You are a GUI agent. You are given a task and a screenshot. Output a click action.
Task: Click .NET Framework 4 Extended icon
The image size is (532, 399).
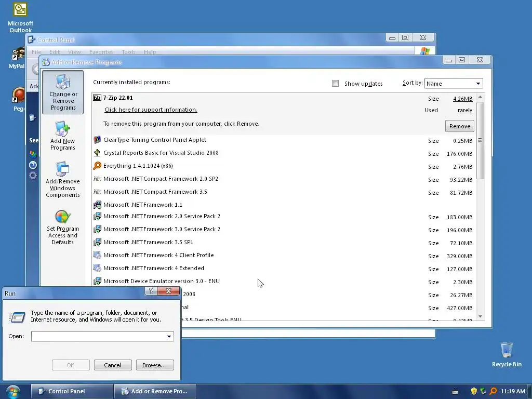pyautogui.click(x=97, y=268)
